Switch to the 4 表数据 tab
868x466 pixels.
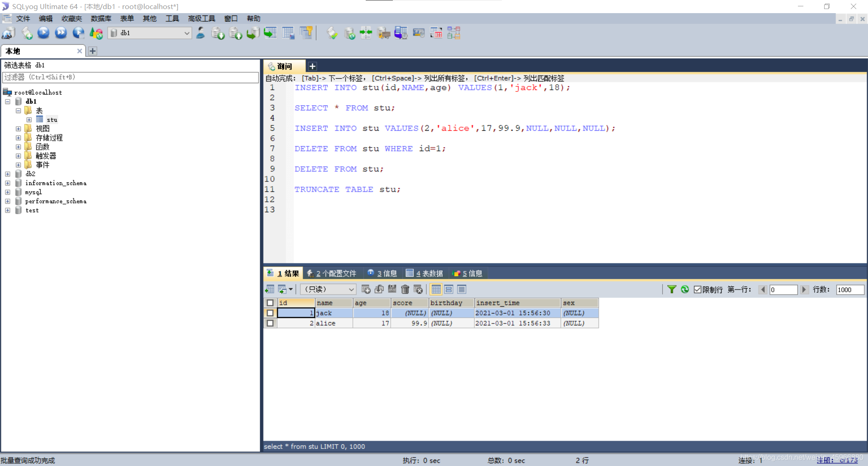click(425, 273)
